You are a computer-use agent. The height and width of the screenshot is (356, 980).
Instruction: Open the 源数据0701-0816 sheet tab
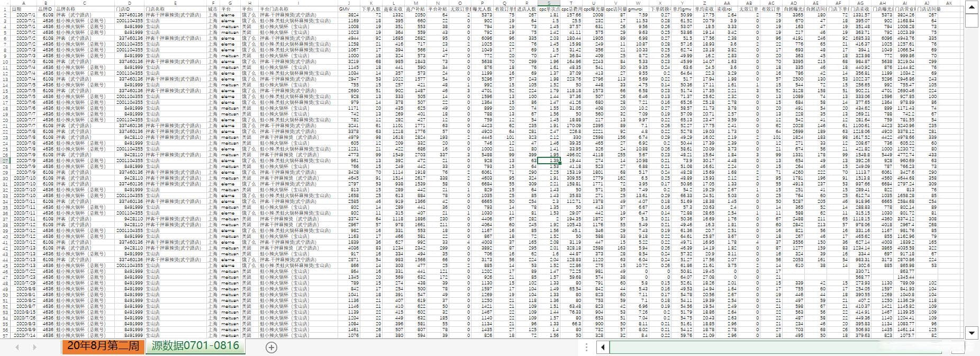[195, 346]
